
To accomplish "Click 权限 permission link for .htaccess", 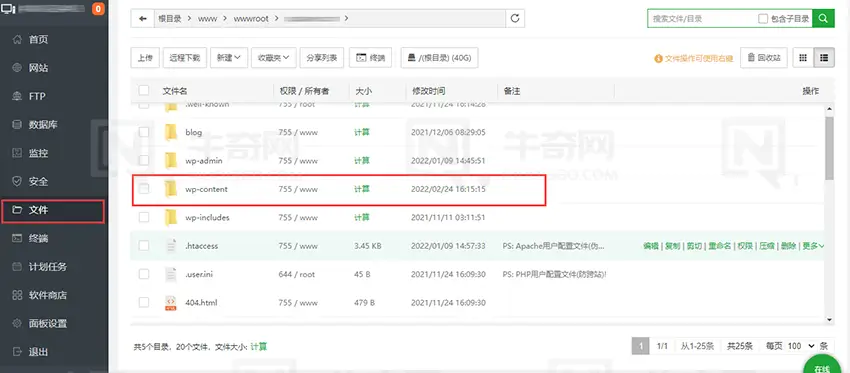I will pyautogui.click(x=745, y=246).
